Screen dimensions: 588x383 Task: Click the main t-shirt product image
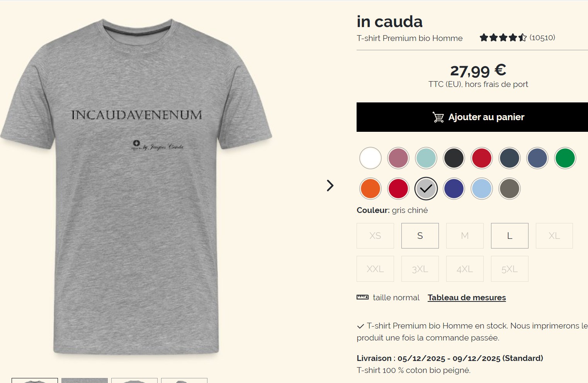click(136, 186)
